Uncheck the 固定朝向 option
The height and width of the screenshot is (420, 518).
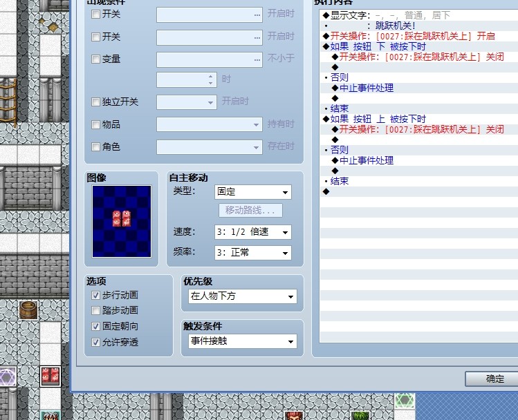[95, 326]
